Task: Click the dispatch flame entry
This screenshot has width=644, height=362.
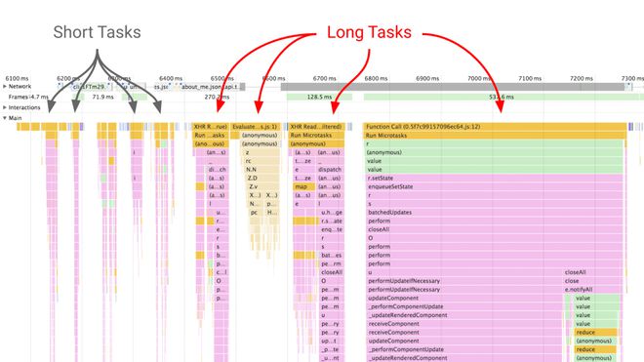Action: [330, 170]
